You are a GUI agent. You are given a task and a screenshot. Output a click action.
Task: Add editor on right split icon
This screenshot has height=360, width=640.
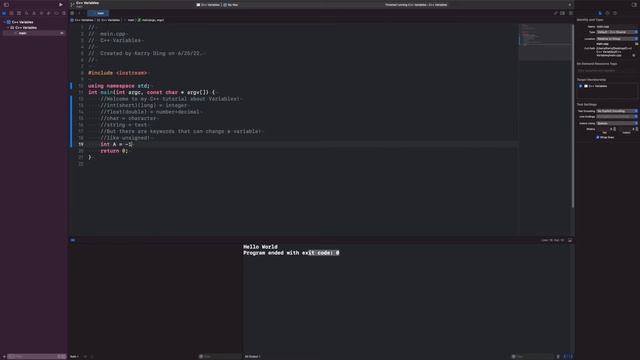click(571, 13)
